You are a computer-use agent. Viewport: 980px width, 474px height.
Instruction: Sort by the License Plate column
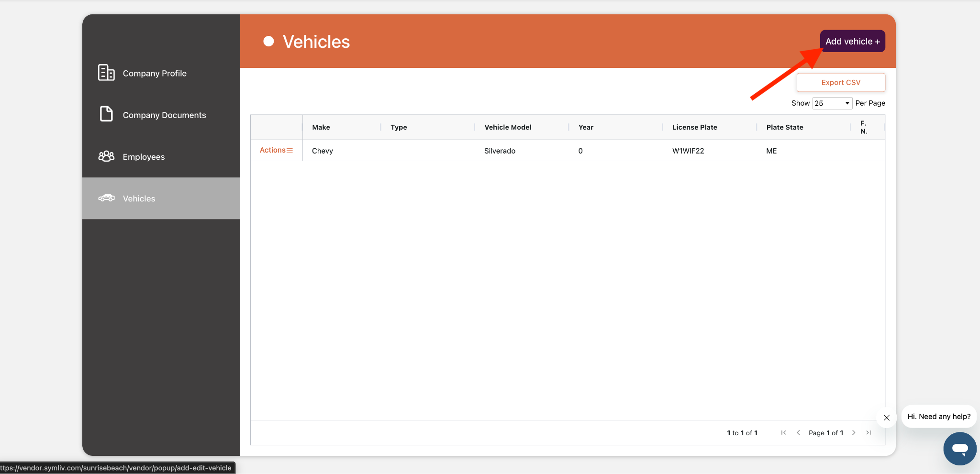click(x=694, y=127)
